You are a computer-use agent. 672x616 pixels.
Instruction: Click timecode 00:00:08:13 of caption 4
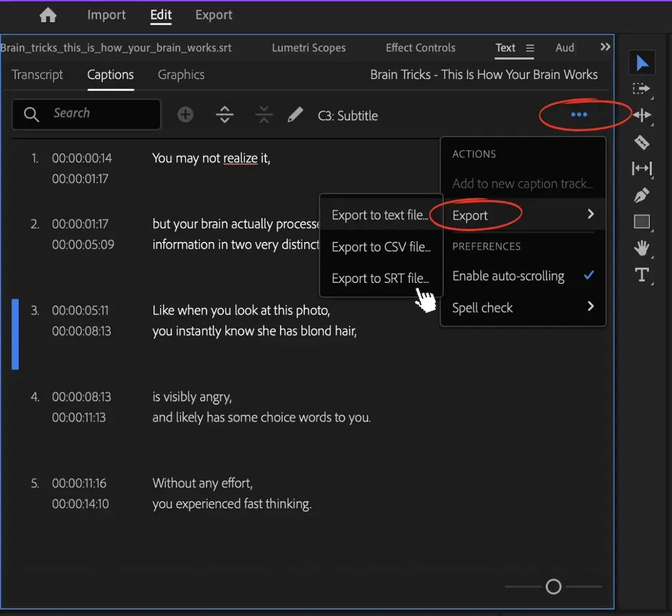81,396
